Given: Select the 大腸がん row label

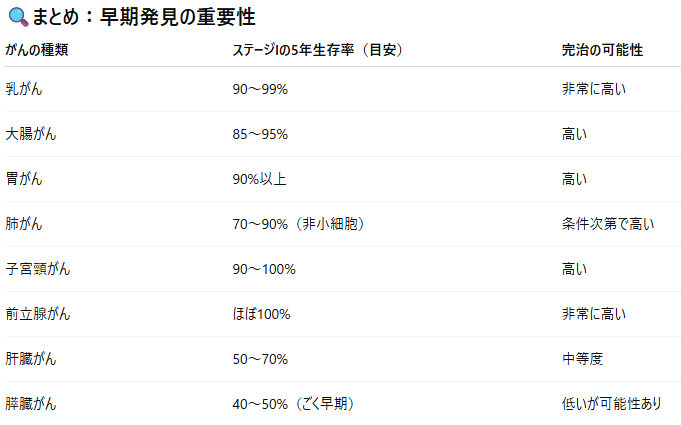Looking at the screenshot, I should tap(31, 134).
